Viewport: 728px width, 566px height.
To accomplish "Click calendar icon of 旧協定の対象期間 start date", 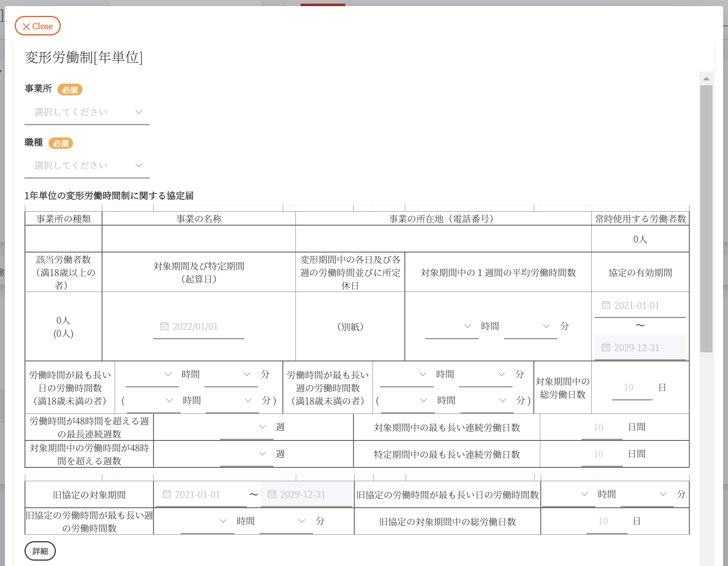I will point(166,494).
